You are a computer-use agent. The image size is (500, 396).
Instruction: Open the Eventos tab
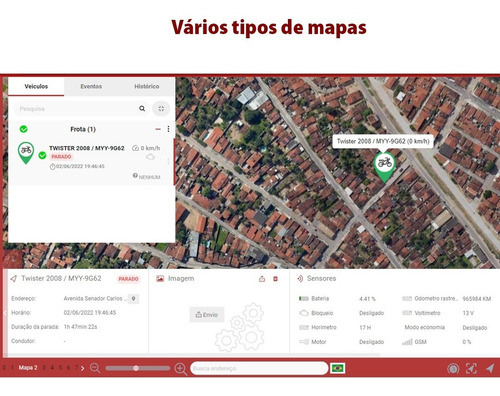coord(91,86)
